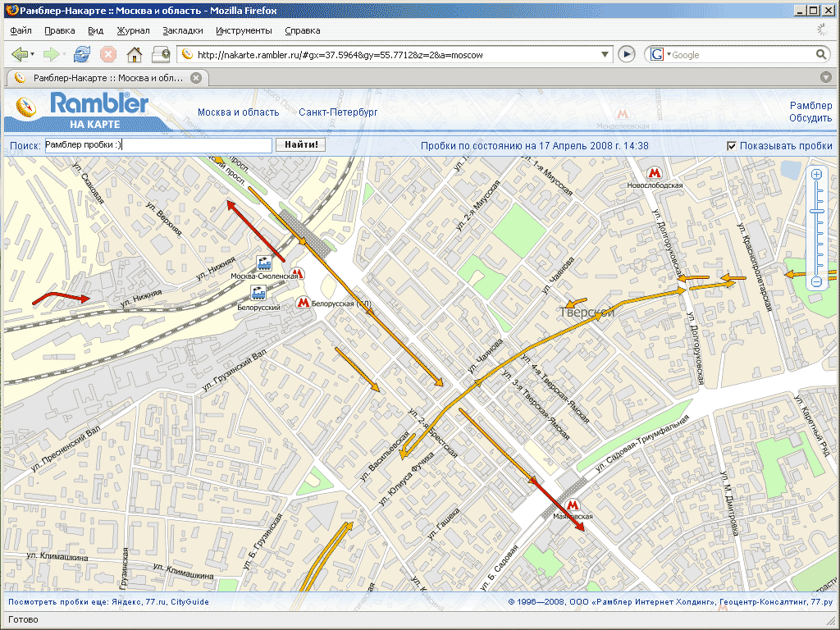The height and width of the screenshot is (630, 840).
Task: Click the Новослободская metro icon
Action: tap(654, 173)
